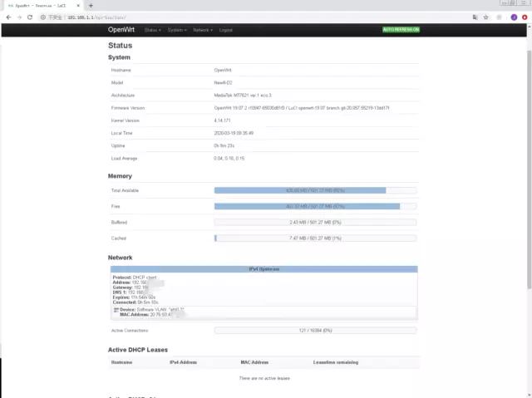Click the page vertical scrollbar

[529, 170]
